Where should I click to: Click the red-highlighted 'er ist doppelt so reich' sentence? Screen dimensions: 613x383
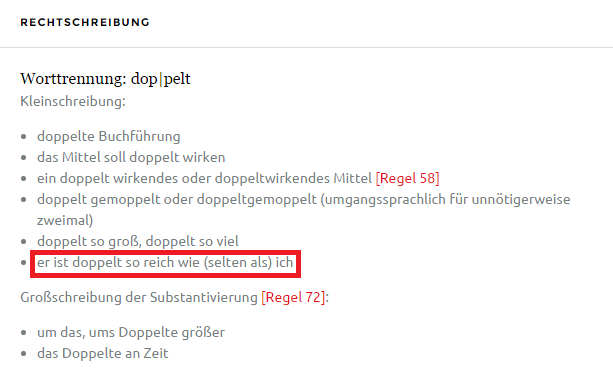click(165, 263)
